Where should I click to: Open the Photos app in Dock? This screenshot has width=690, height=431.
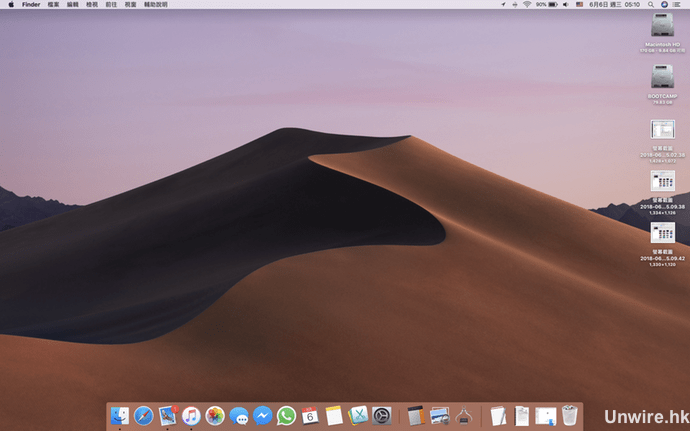point(215,416)
